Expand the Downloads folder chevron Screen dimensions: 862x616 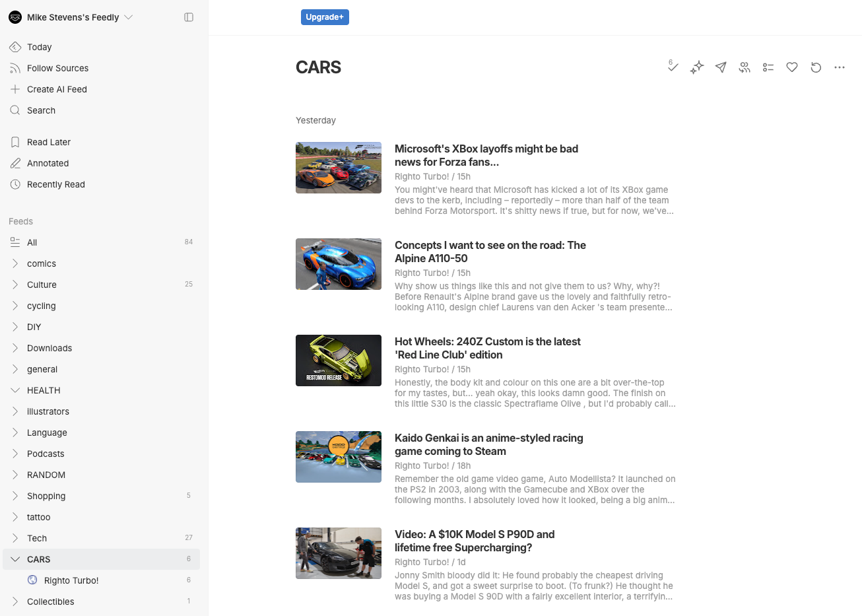[15, 348]
